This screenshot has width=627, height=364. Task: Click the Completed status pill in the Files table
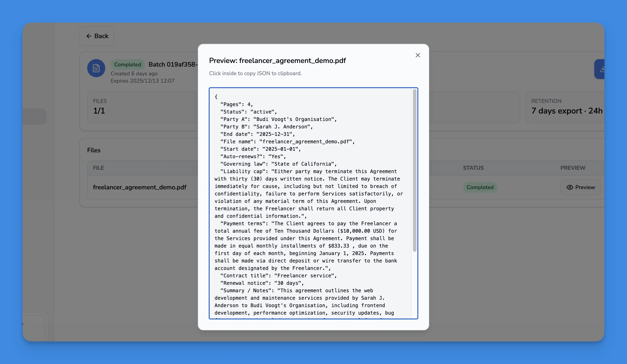pyautogui.click(x=480, y=187)
